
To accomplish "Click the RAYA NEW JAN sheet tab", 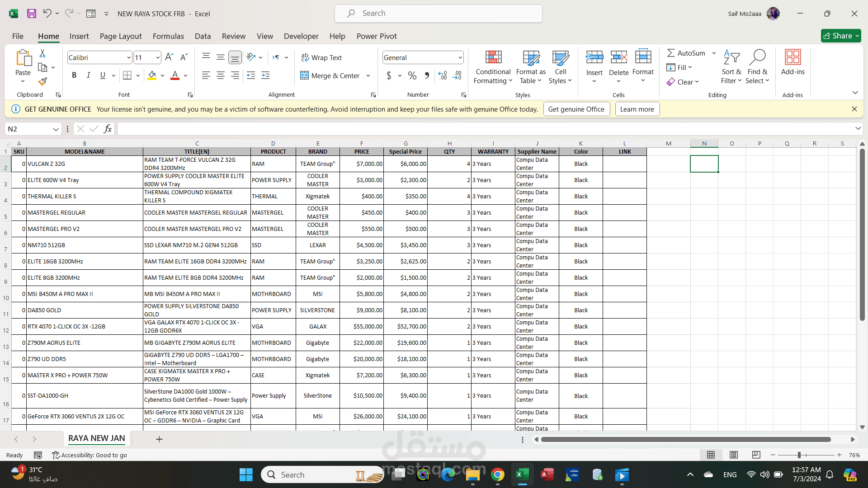I will [x=96, y=438].
